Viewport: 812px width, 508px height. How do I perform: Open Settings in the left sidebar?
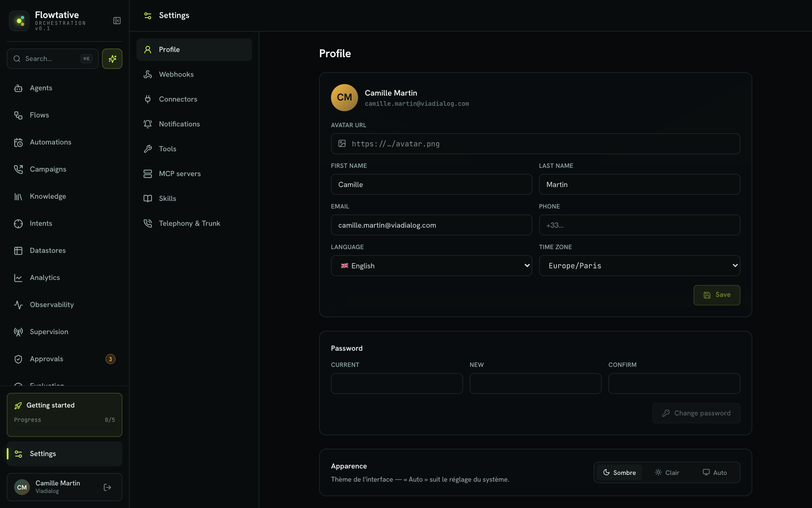pyautogui.click(x=64, y=454)
